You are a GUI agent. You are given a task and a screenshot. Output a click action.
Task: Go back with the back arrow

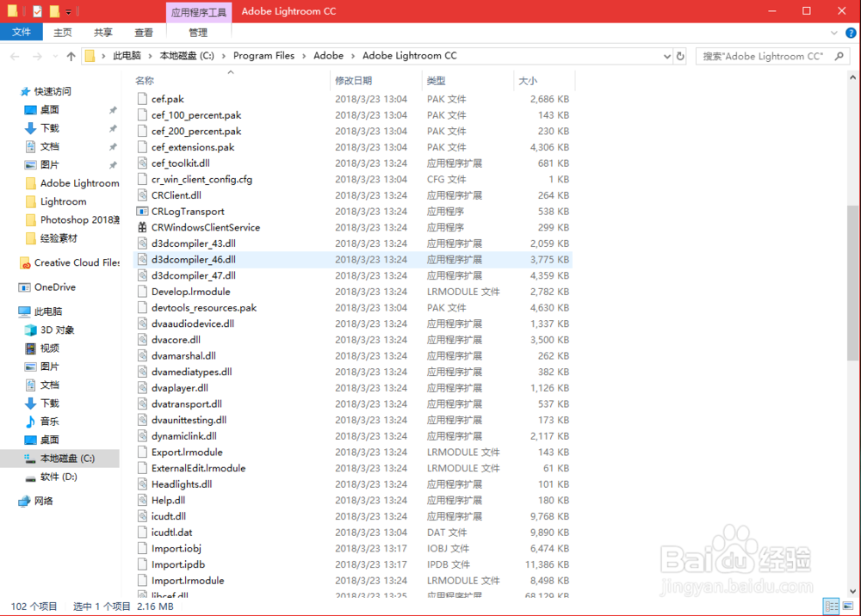pos(15,56)
